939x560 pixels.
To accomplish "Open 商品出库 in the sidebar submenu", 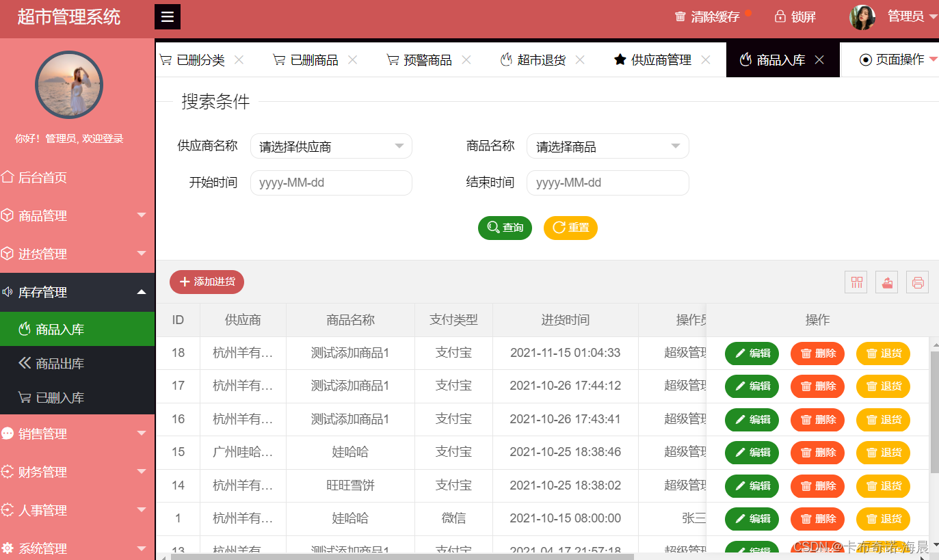I will click(77, 363).
